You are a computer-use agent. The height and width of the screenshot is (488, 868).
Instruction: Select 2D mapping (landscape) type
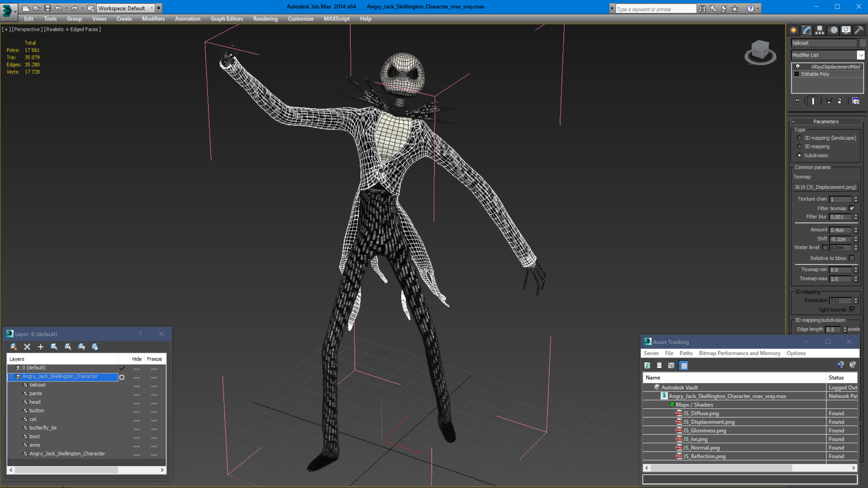(799, 137)
